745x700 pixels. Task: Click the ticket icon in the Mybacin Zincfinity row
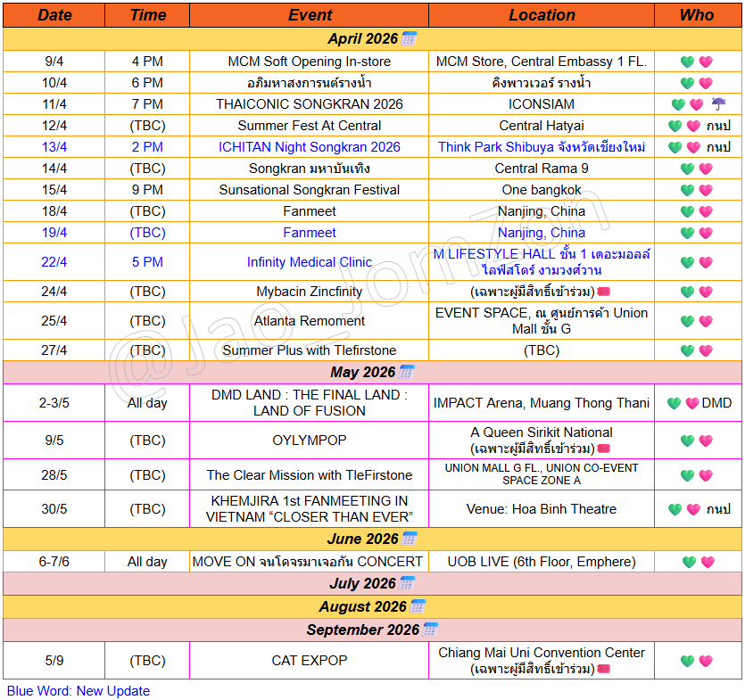[x=604, y=291]
